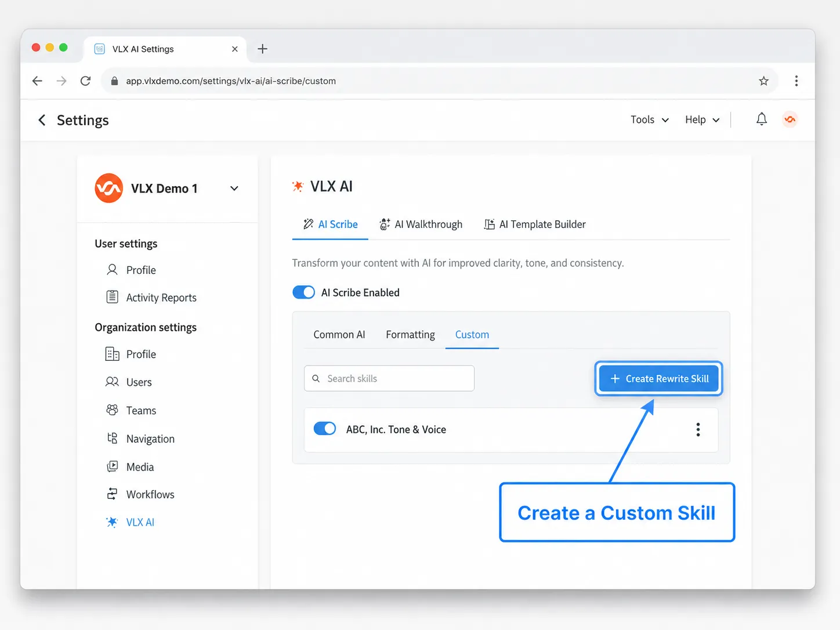The width and height of the screenshot is (840, 630).
Task: Bookmark the page with the star icon
Action: click(x=763, y=81)
